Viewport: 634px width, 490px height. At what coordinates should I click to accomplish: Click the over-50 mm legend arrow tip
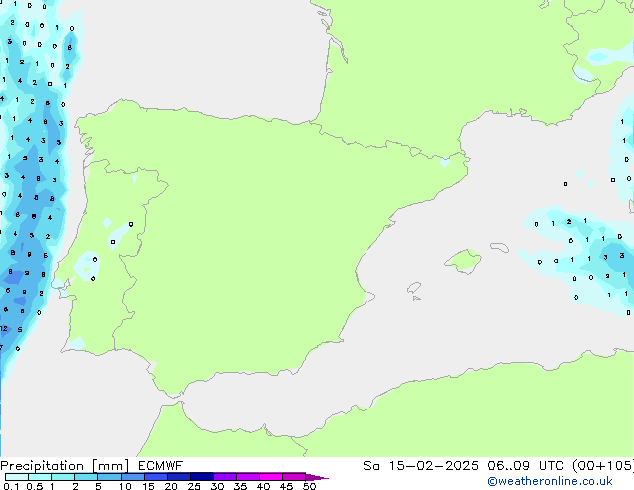[x=317, y=477]
